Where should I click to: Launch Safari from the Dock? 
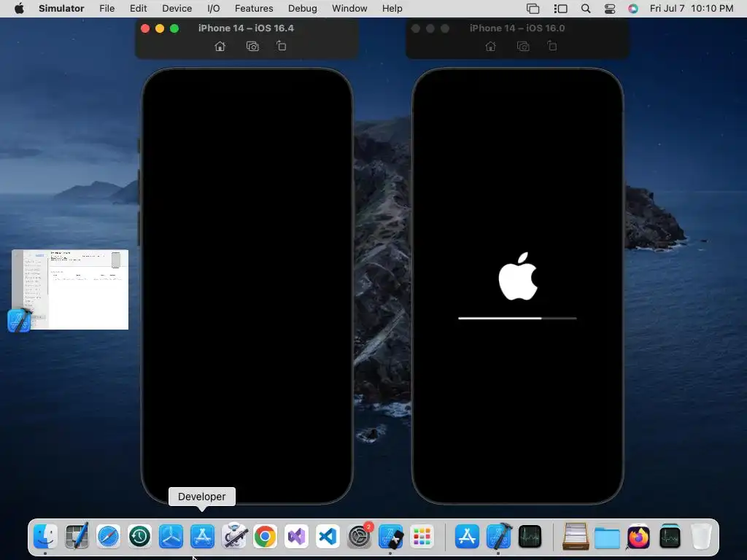(x=108, y=536)
